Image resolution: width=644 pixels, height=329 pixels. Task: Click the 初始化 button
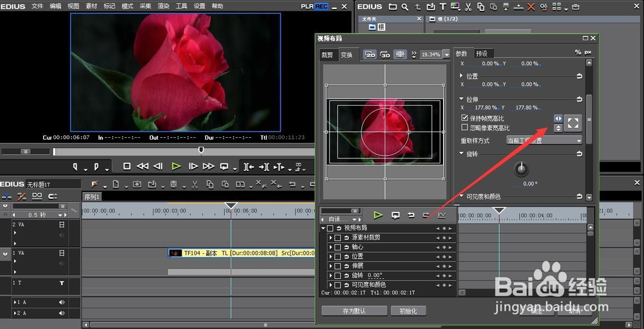coord(408,311)
